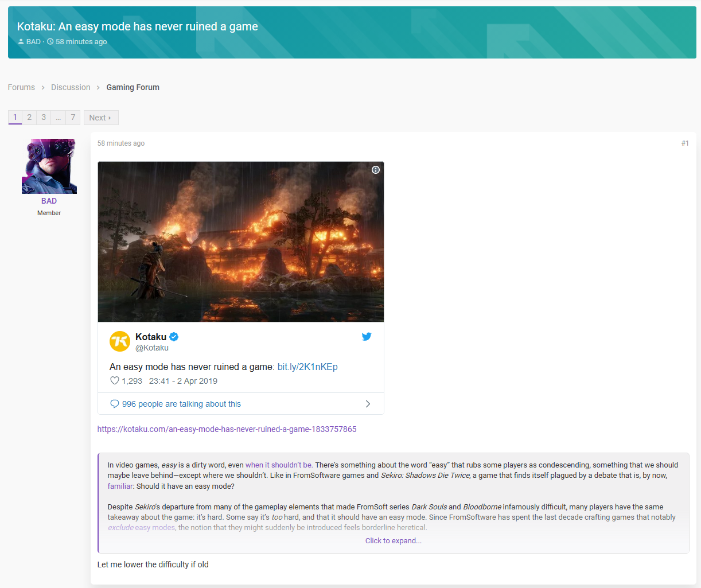Click the post number #1 permalink

[685, 143]
